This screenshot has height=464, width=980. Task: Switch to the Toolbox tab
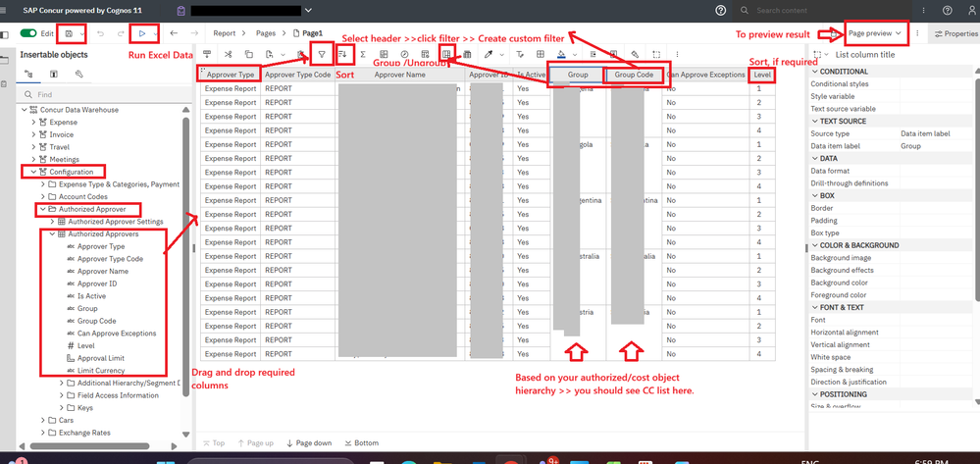tap(78, 74)
